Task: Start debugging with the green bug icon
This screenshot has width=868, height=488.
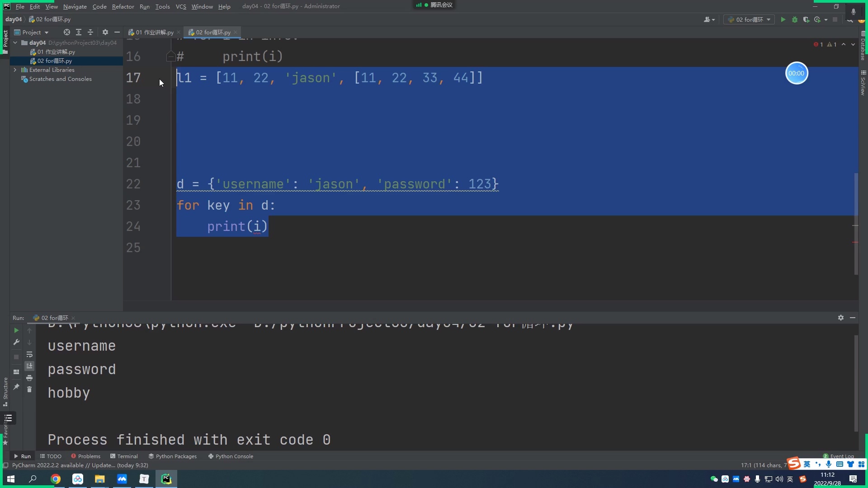Action: pos(795,19)
